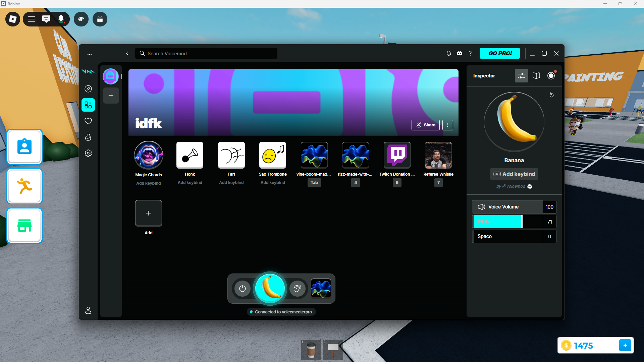Add a new soundboard with plus button
This screenshot has width=644, height=362.
click(x=111, y=96)
